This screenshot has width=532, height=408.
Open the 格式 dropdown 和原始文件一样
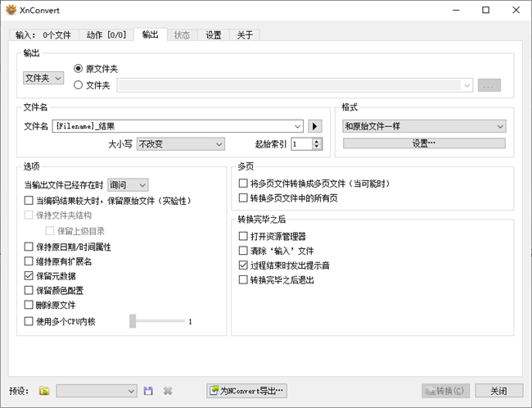[424, 126]
